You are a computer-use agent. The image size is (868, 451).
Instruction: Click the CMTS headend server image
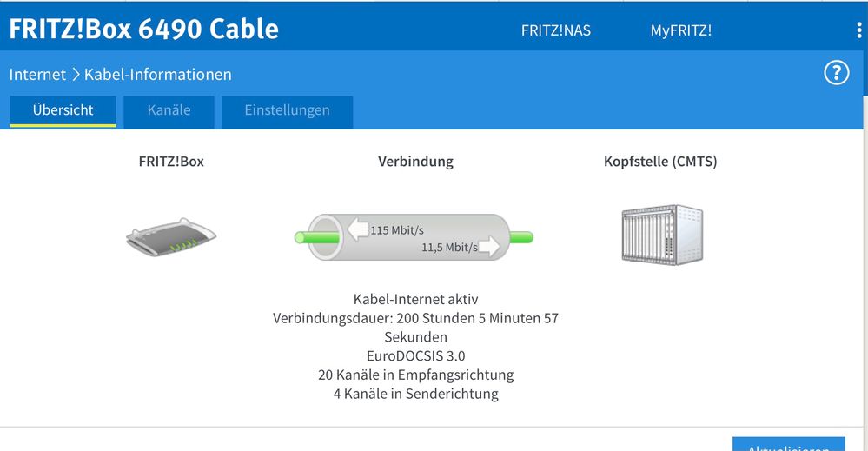tap(661, 235)
